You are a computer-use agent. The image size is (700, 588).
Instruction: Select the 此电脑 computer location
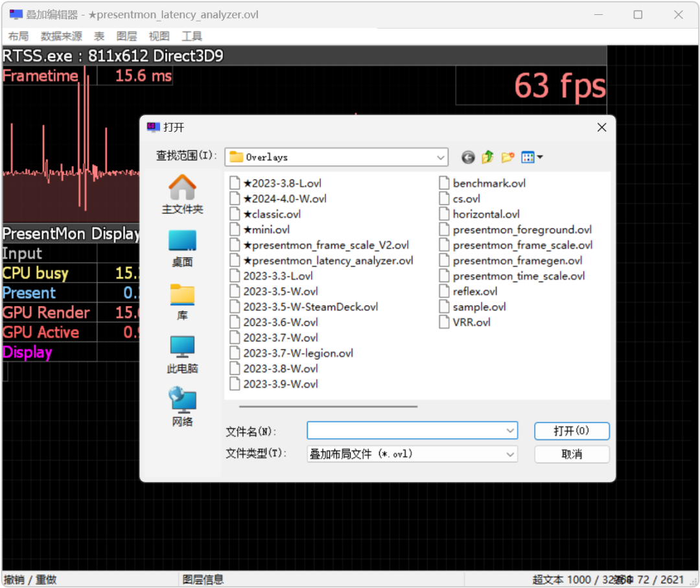[x=182, y=355]
